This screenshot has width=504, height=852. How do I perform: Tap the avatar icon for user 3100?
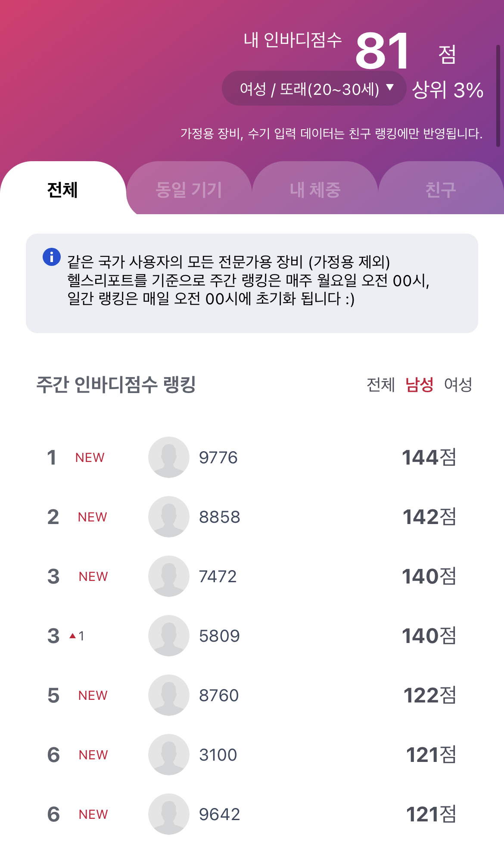tap(169, 755)
